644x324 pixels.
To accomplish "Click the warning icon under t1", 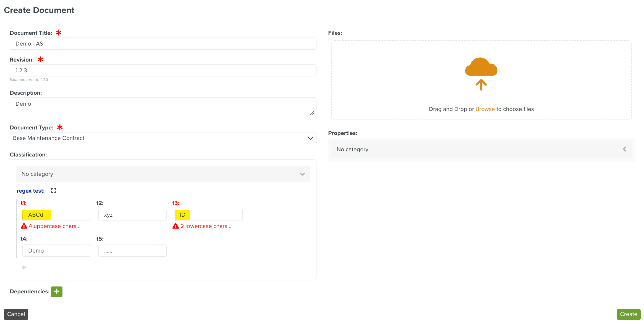I will point(24,226).
